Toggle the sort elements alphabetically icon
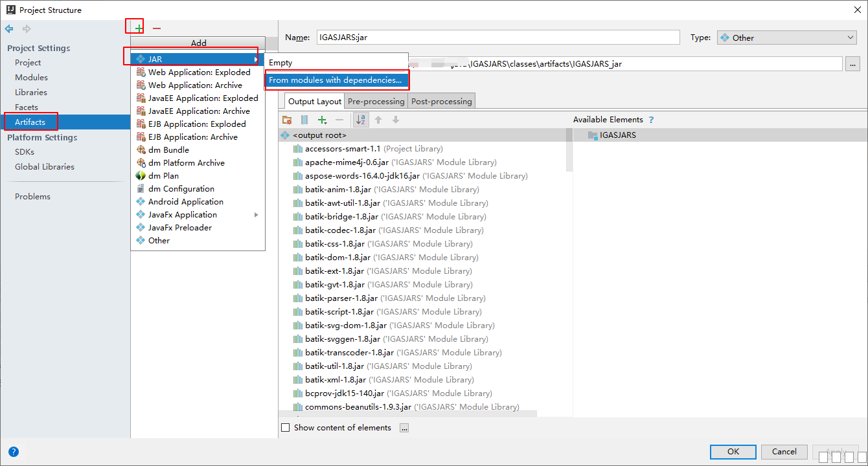The height and width of the screenshot is (466, 868). (361, 120)
